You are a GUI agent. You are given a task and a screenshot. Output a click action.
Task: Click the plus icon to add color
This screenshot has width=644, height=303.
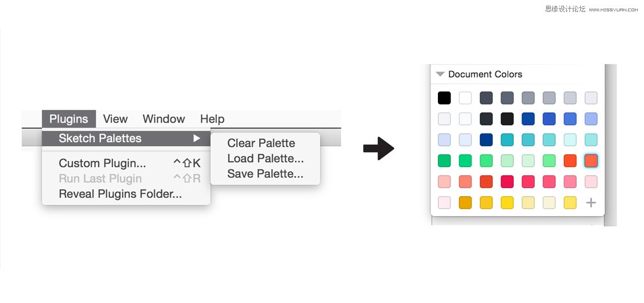(591, 203)
